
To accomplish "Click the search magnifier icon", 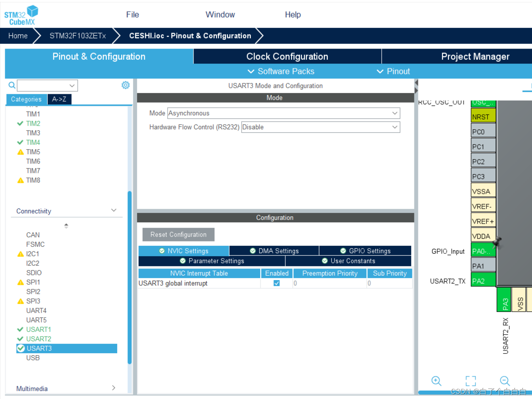I will [12, 85].
